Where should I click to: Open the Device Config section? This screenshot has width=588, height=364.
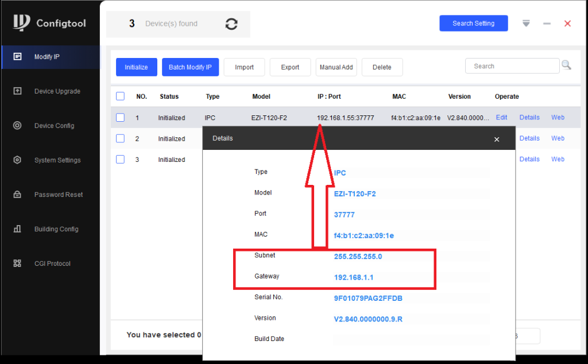54,126
